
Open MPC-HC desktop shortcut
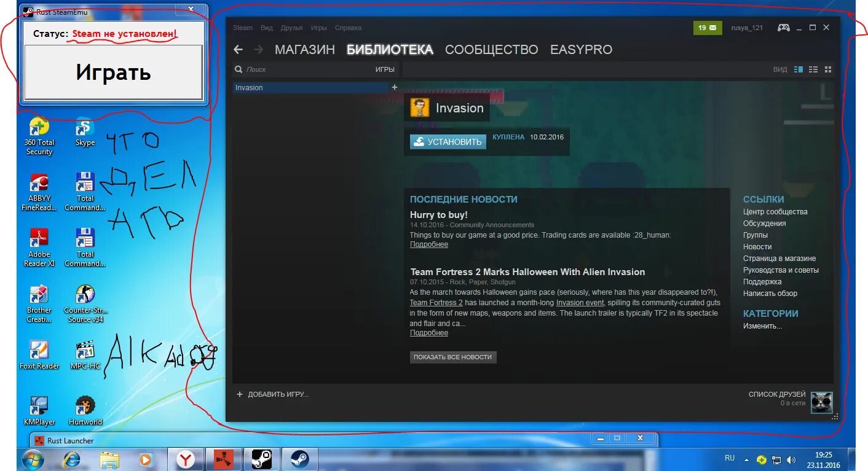point(85,355)
